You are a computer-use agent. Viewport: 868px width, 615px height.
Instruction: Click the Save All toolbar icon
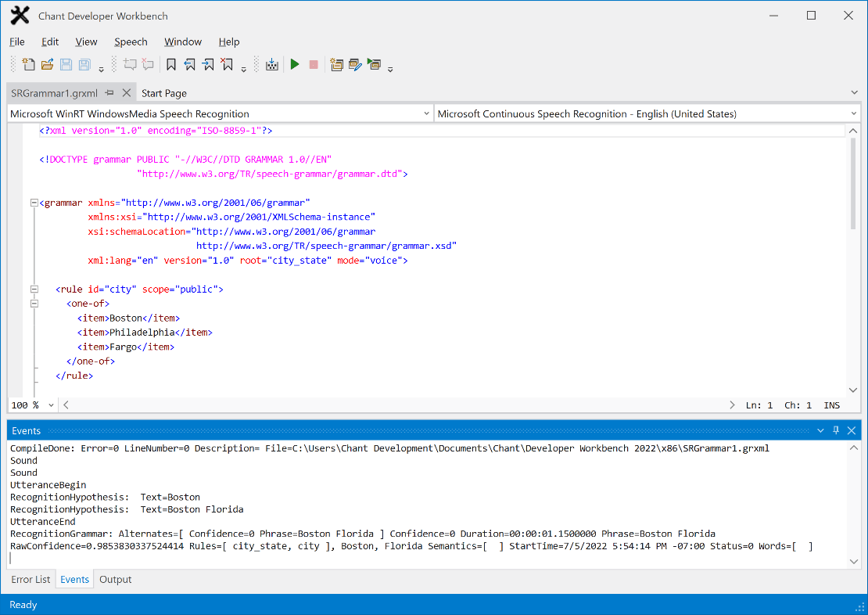click(84, 64)
